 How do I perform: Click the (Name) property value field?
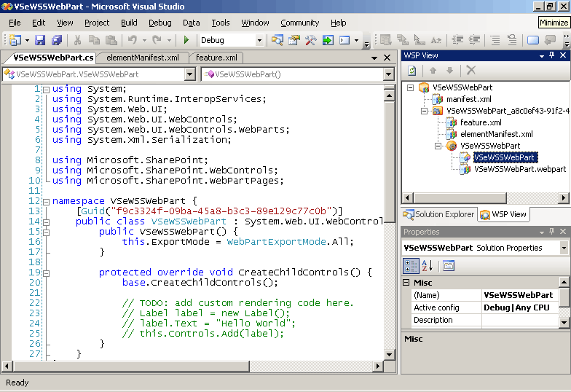520,295
